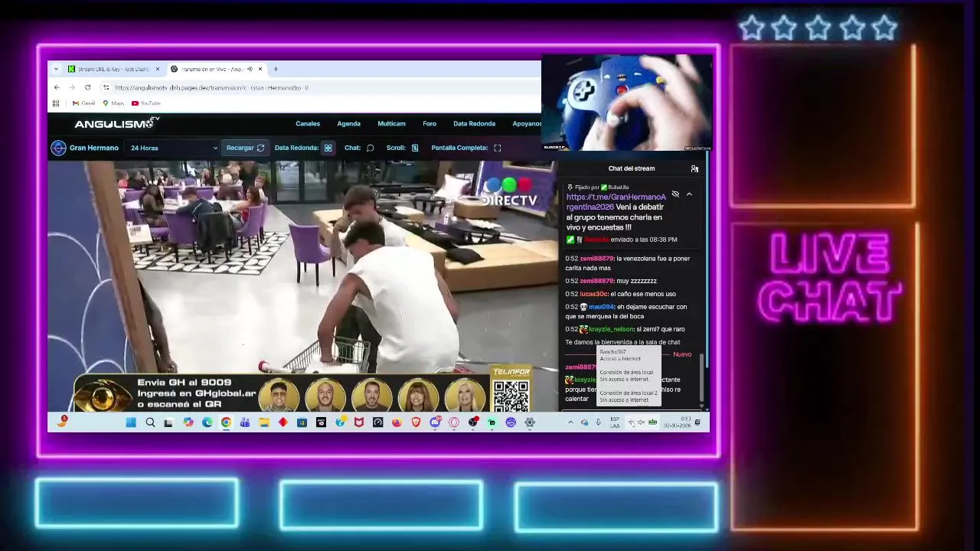Open the ESP LAA language switcher

click(x=615, y=422)
